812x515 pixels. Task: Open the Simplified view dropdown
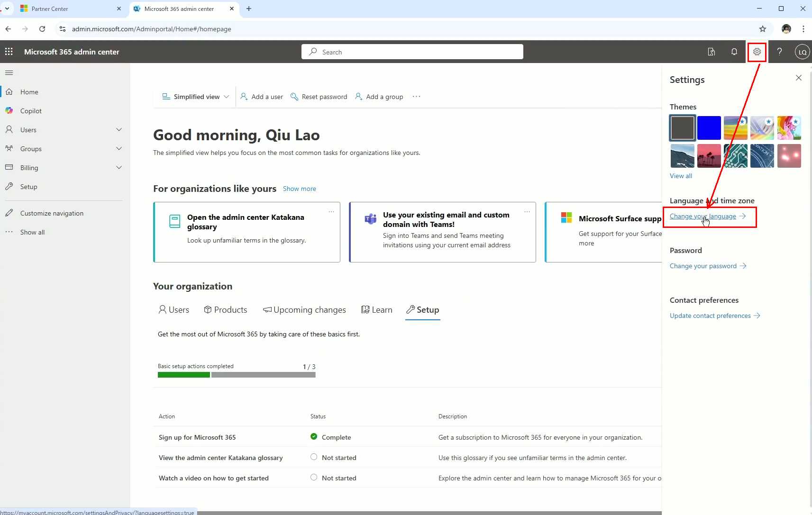pyautogui.click(x=196, y=97)
